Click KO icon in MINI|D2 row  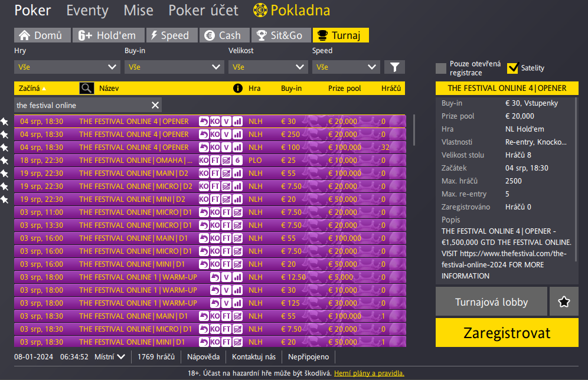(x=204, y=199)
